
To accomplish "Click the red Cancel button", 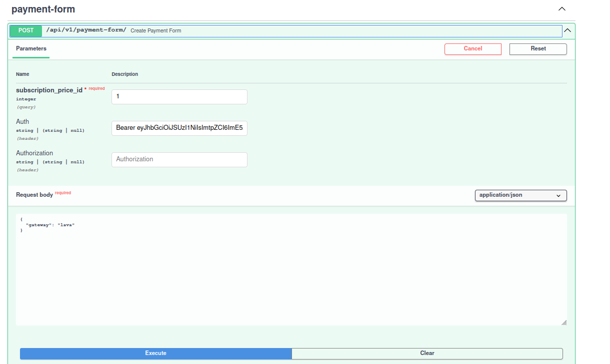I will coord(472,49).
